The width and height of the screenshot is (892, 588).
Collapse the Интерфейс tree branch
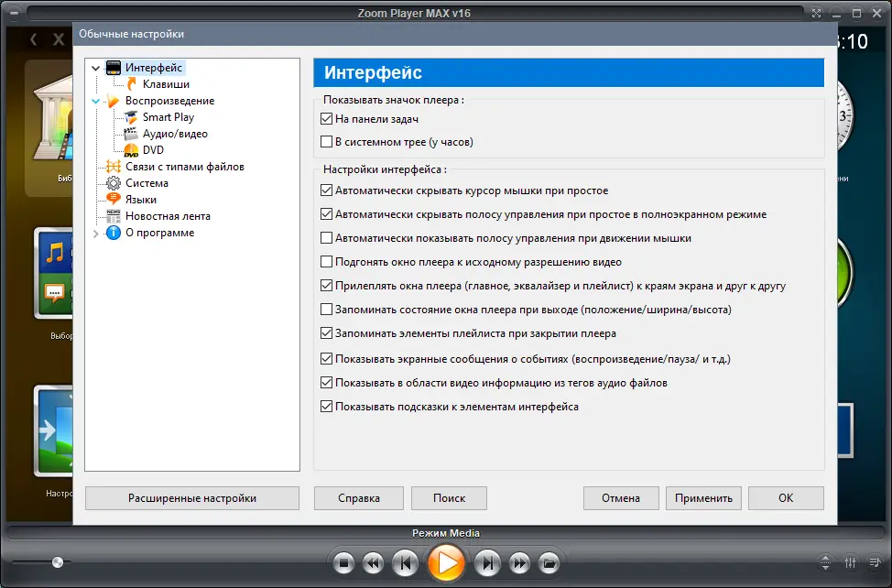coord(95,67)
